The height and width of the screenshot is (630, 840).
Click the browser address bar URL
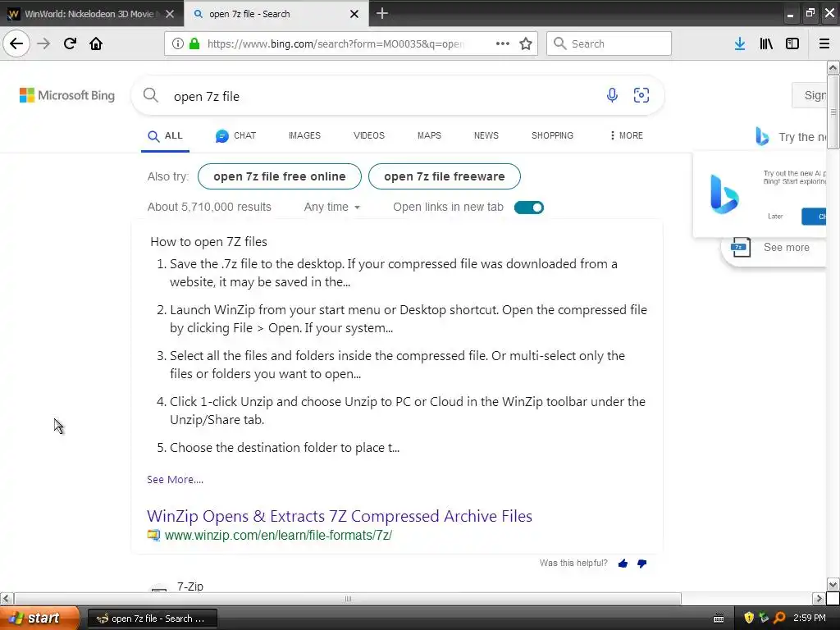point(336,43)
